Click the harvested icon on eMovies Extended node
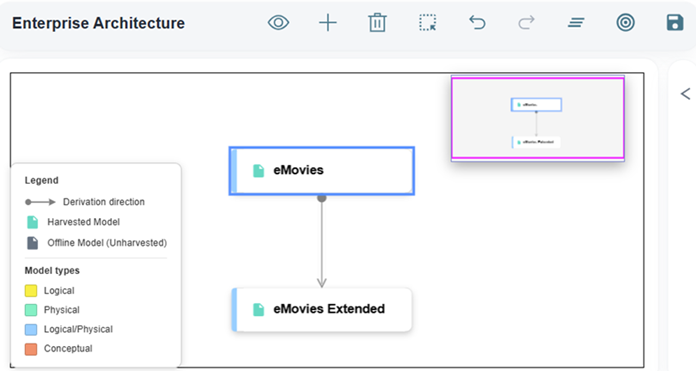 pyautogui.click(x=258, y=310)
